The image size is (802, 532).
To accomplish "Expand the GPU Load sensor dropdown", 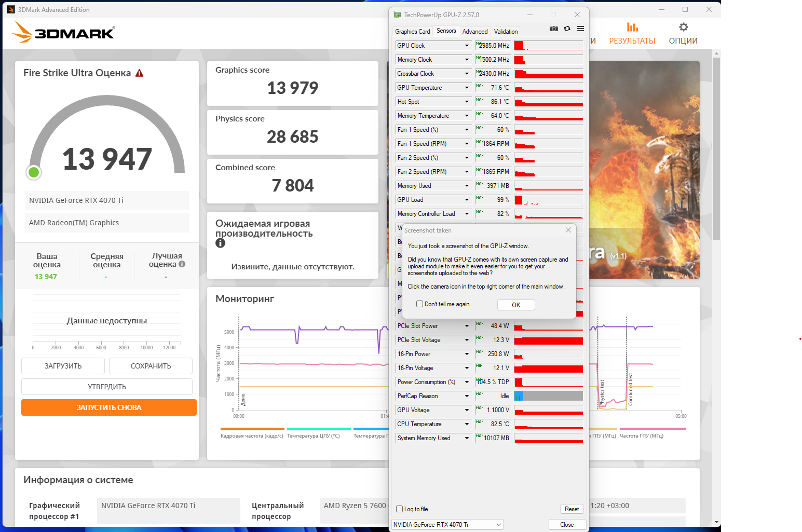I will [467, 200].
